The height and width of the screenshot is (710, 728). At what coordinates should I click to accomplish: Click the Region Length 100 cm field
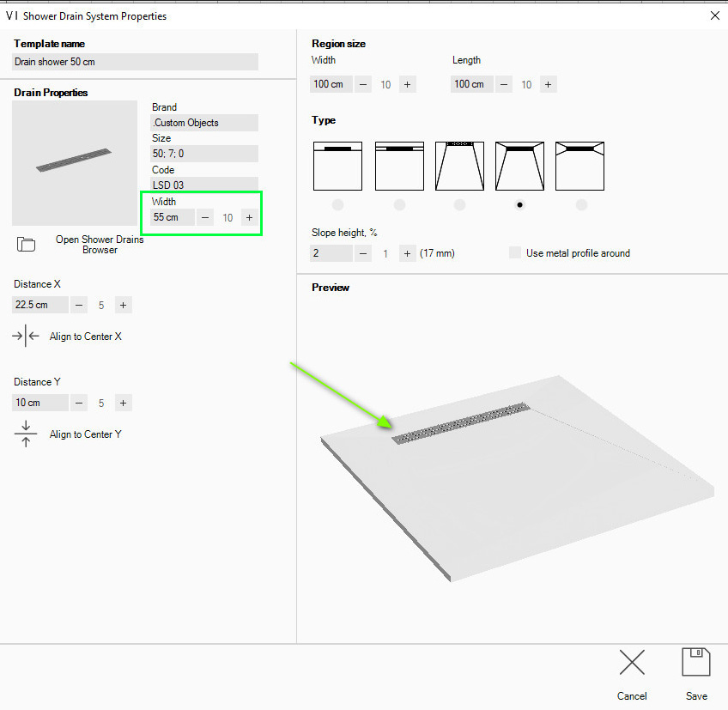point(472,84)
